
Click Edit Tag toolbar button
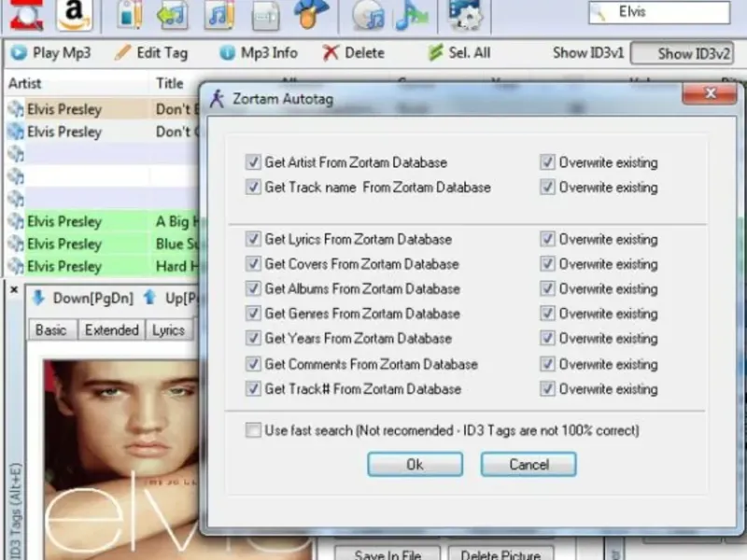click(151, 52)
